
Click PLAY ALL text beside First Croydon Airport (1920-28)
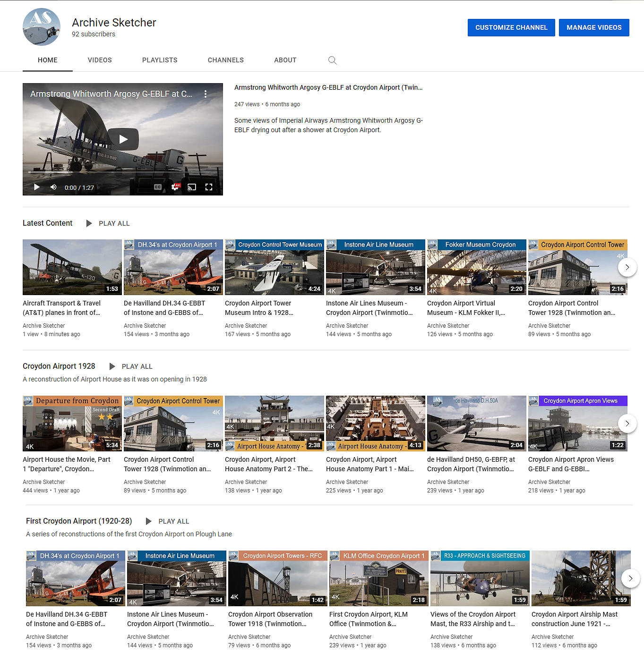(174, 521)
